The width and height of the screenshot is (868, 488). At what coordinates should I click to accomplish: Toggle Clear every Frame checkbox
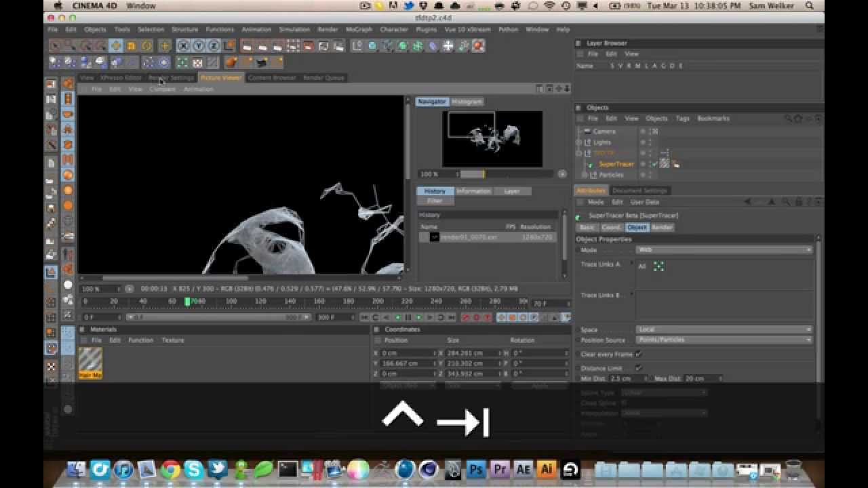(x=638, y=354)
